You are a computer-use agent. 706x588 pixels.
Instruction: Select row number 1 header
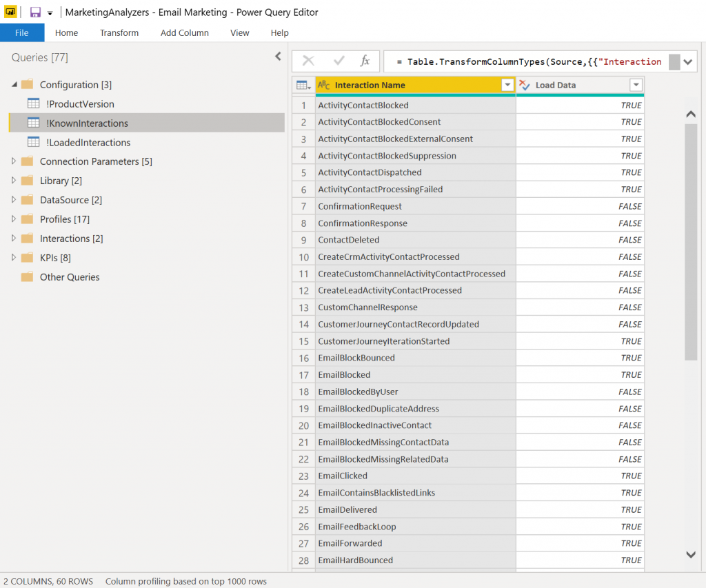[303, 105]
